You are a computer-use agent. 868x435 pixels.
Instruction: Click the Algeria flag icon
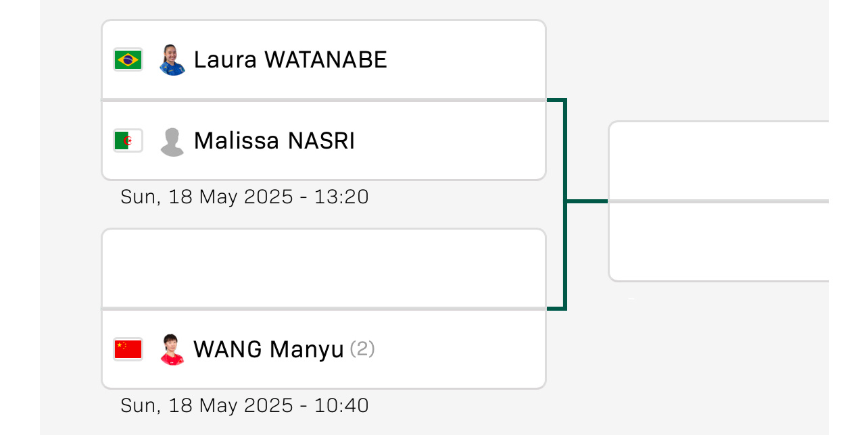(x=128, y=140)
